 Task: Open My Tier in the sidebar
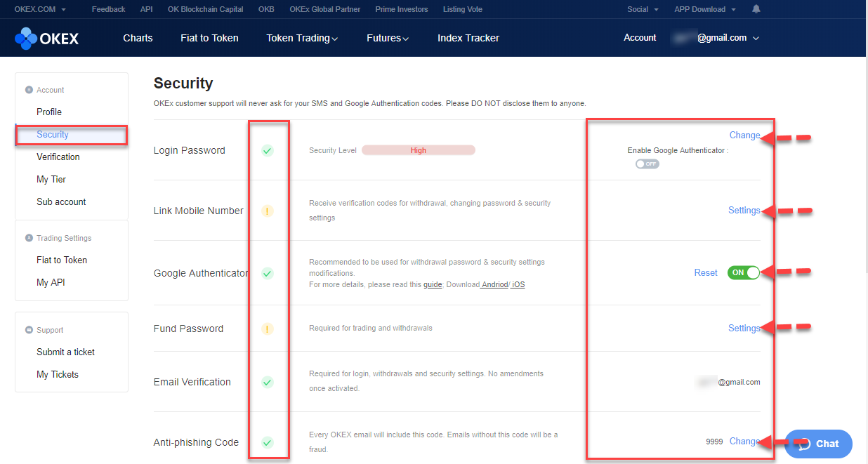coord(51,179)
